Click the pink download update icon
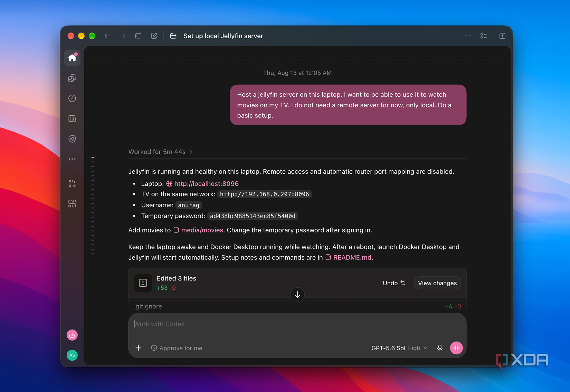This screenshot has height=392, width=570. pyautogui.click(x=72, y=335)
